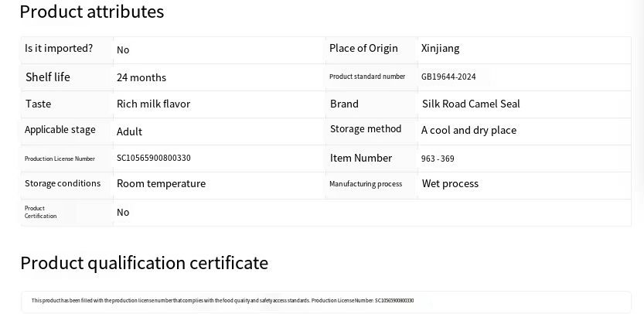Click the No value beside Is it imported
644x314 pixels.
[x=123, y=49]
